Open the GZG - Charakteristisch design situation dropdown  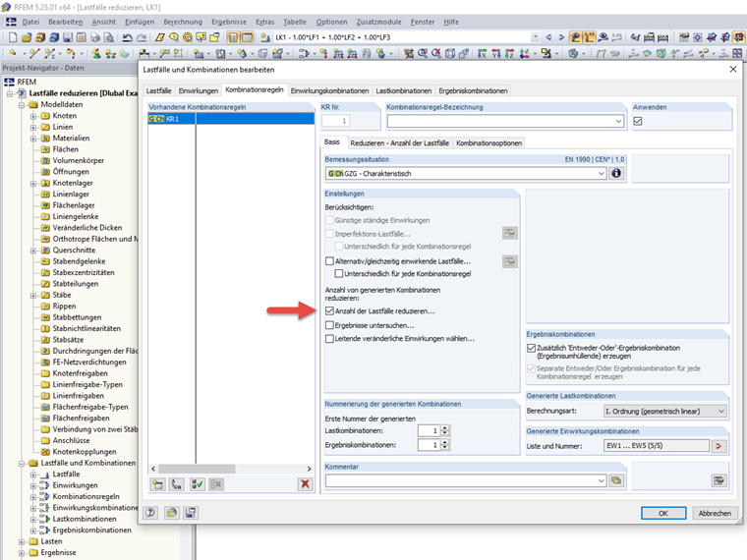click(602, 173)
